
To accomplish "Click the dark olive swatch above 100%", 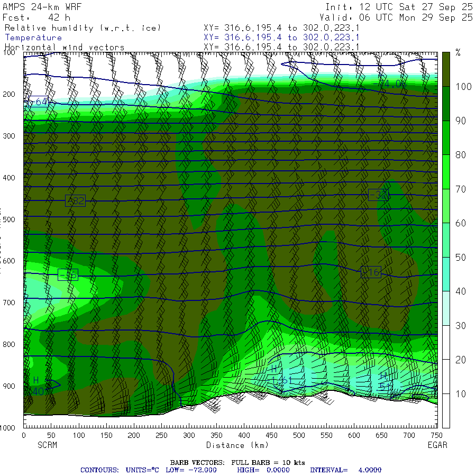I will pos(446,69).
